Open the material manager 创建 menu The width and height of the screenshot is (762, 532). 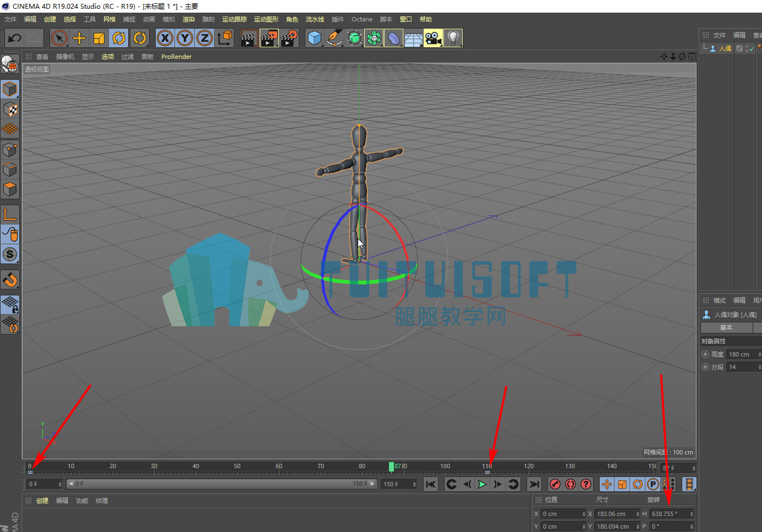coord(42,501)
